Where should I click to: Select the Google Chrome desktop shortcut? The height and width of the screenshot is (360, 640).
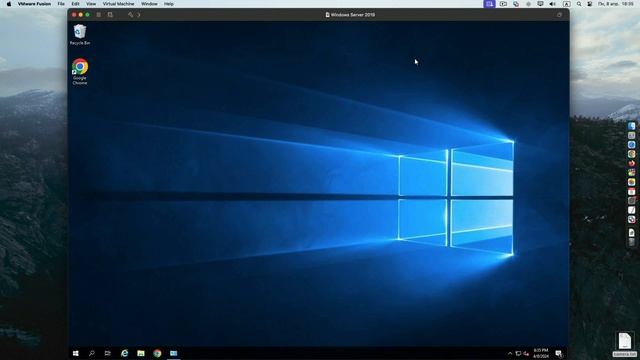pyautogui.click(x=80, y=71)
